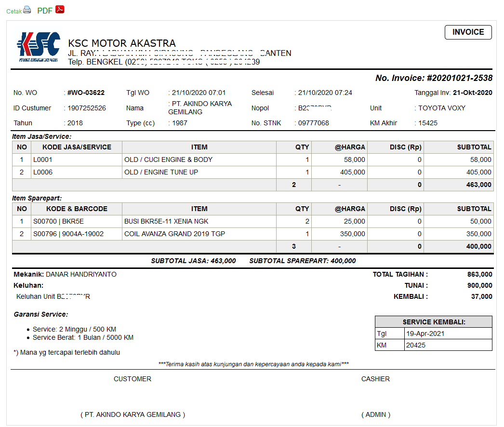This screenshot has width=504, height=427.
Task: Click Tgl WO value 21/10/2020 07:01
Action: tap(199, 93)
